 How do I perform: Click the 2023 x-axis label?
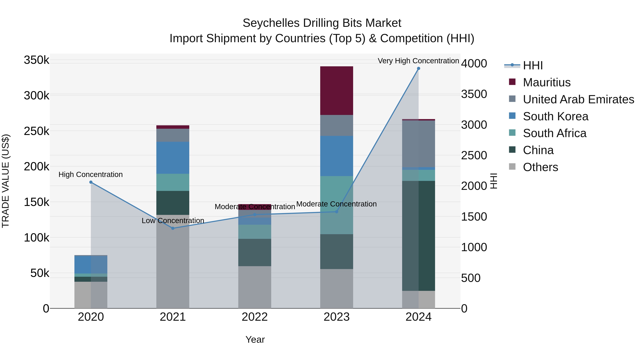coord(336,317)
